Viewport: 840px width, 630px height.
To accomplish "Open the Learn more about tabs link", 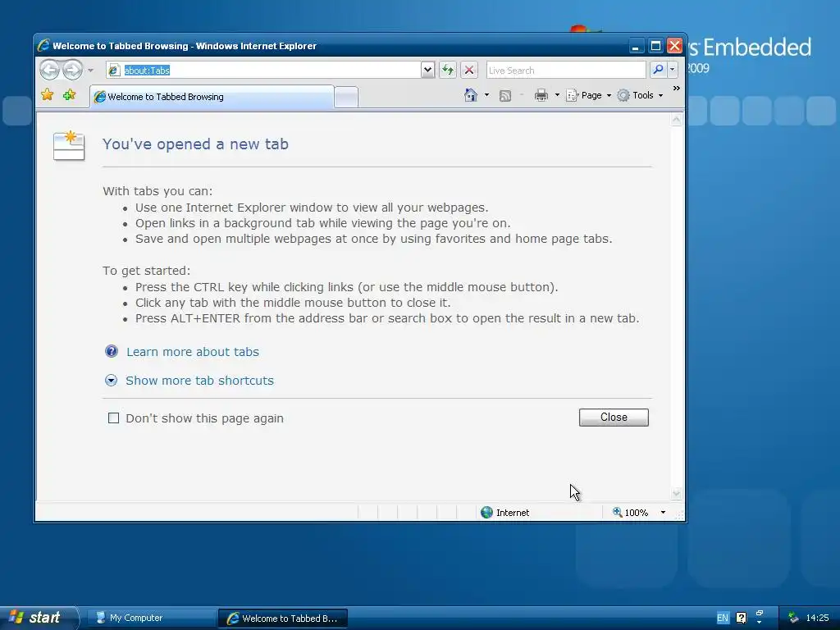I will pos(192,352).
